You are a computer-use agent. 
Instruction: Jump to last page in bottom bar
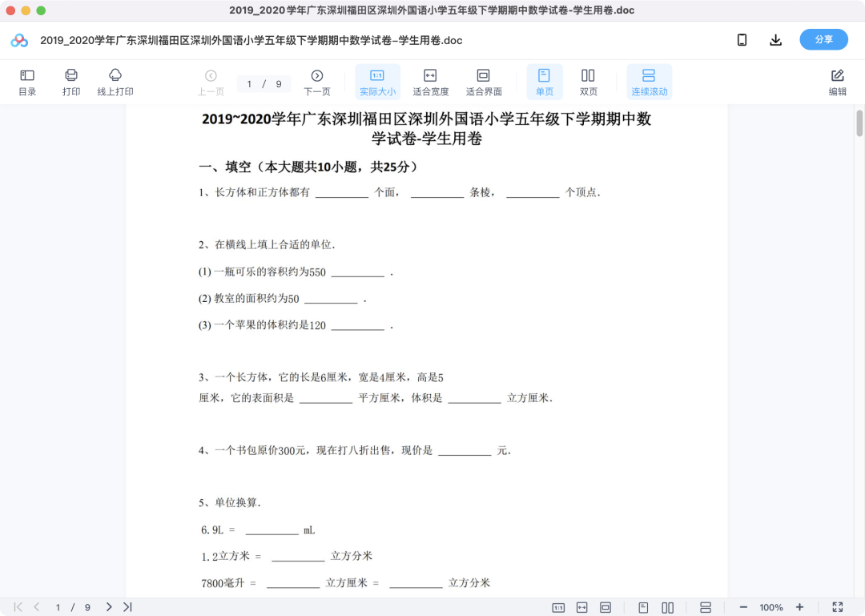[x=127, y=607]
